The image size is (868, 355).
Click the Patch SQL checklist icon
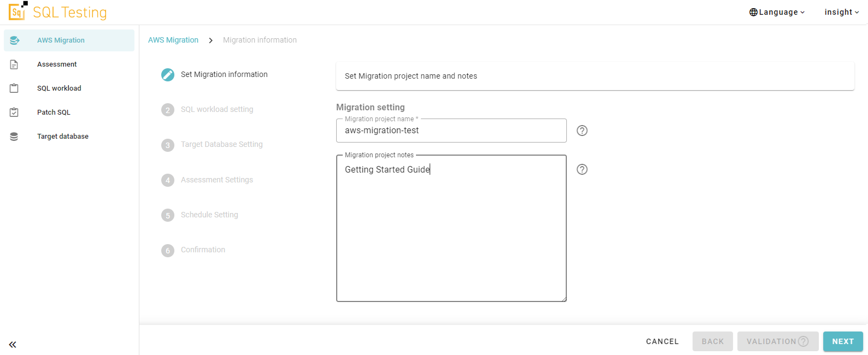pyautogui.click(x=14, y=113)
